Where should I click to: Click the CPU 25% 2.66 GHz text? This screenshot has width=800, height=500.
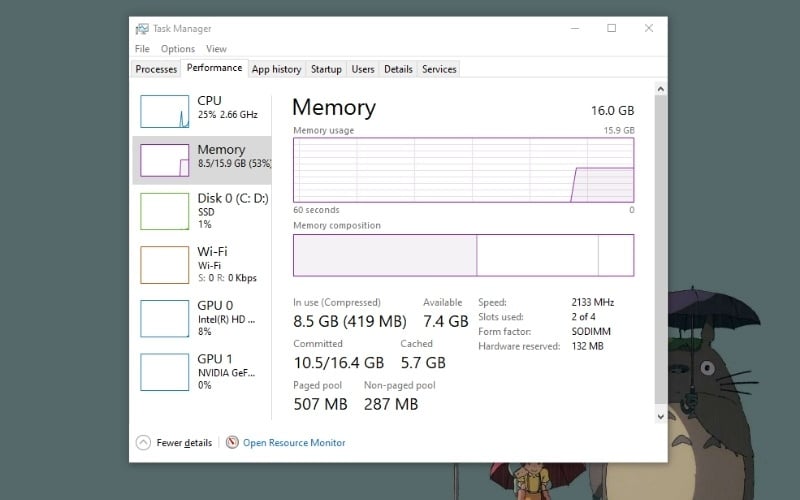pos(228,114)
